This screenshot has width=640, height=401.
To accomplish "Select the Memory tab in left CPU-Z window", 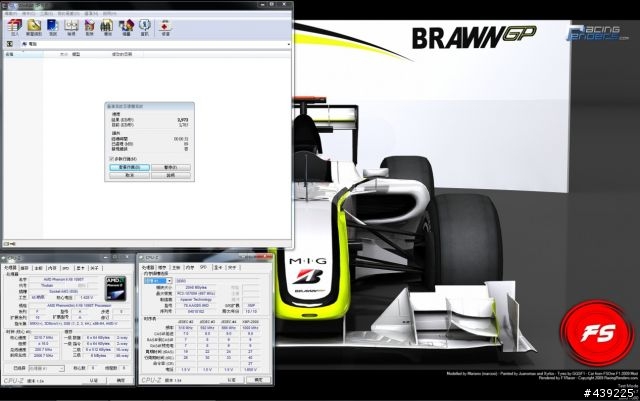I will (52, 268).
